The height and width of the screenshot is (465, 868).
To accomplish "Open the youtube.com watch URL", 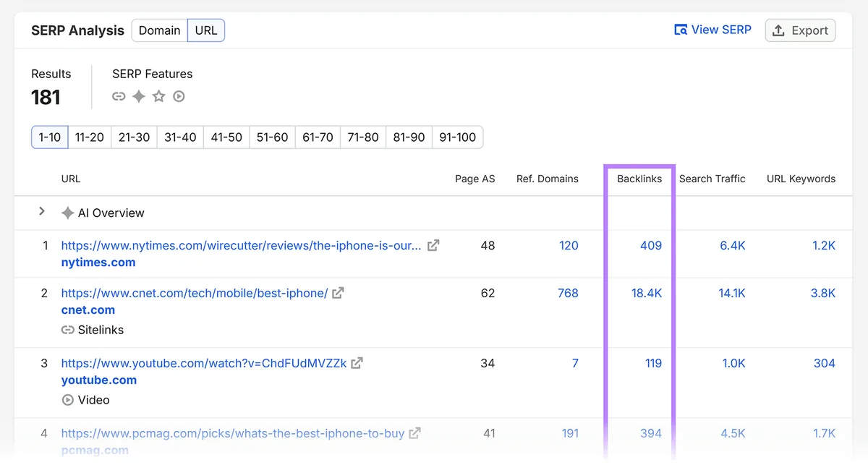I will click(204, 363).
